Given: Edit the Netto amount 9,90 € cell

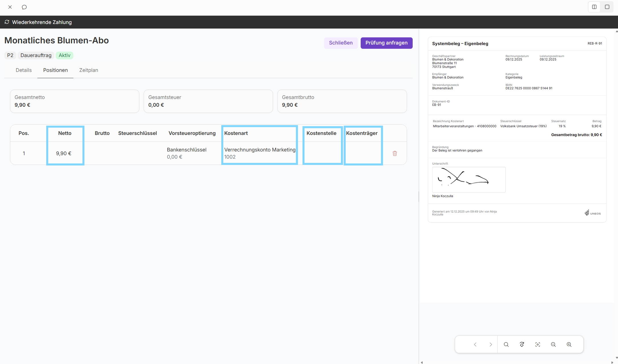Looking at the screenshot, I should coord(64,153).
